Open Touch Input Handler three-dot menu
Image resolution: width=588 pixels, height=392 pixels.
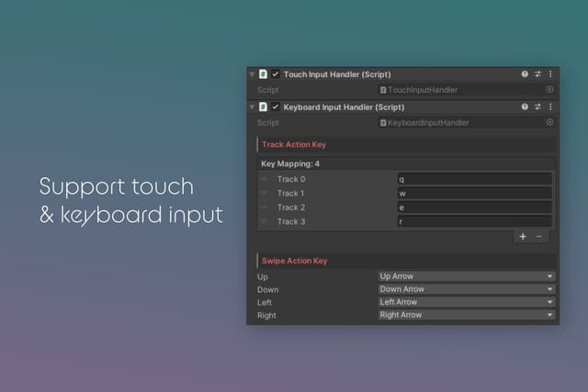point(550,74)
